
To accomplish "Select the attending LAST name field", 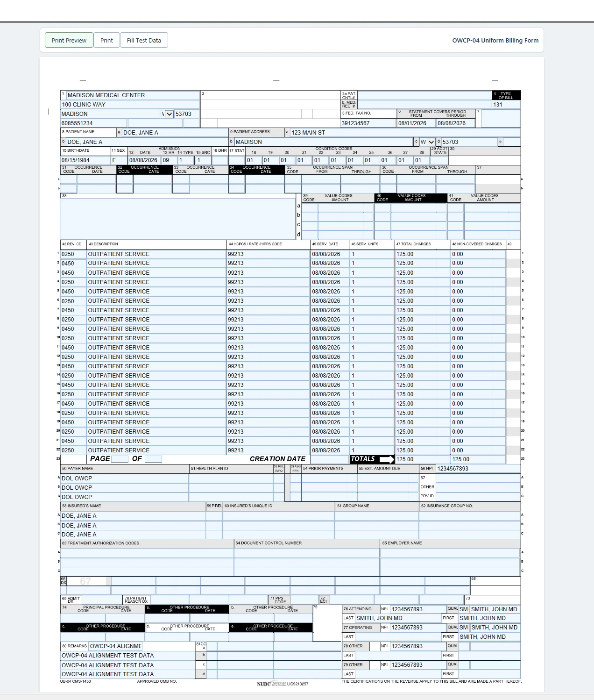I will pos(398,618).
